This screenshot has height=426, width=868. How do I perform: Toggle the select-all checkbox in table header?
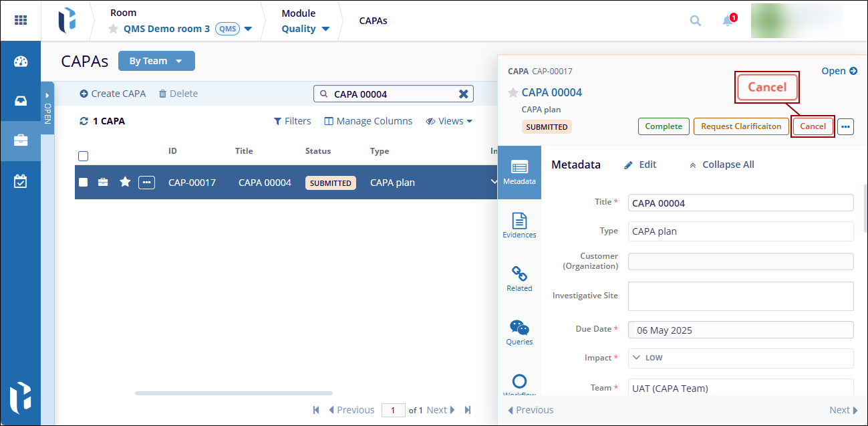point(84,156)
